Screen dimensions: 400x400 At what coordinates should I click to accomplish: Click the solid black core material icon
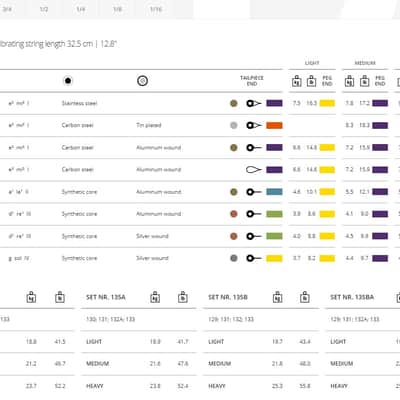click(x=68, y=81)
